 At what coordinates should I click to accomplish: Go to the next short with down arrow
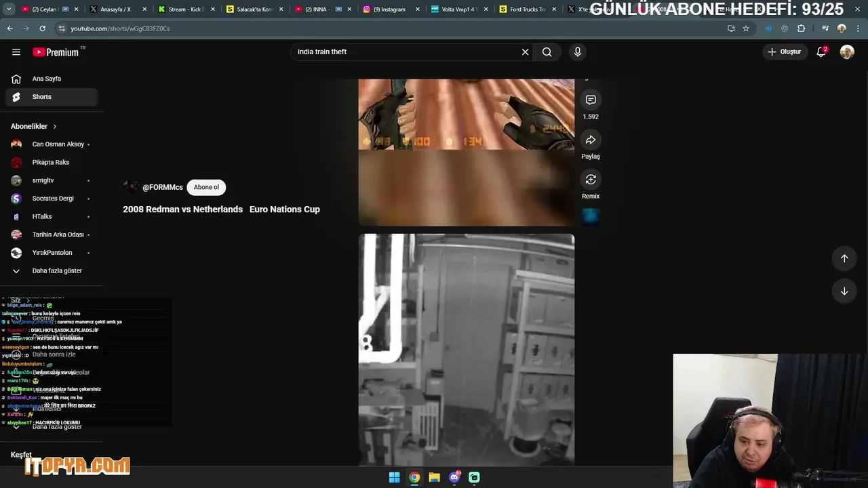(844, 291)
